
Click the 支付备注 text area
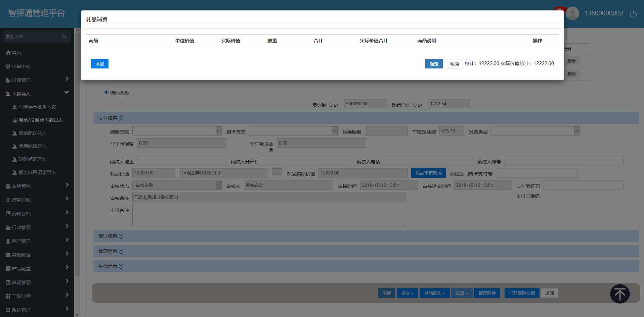(x=269, y=215)
